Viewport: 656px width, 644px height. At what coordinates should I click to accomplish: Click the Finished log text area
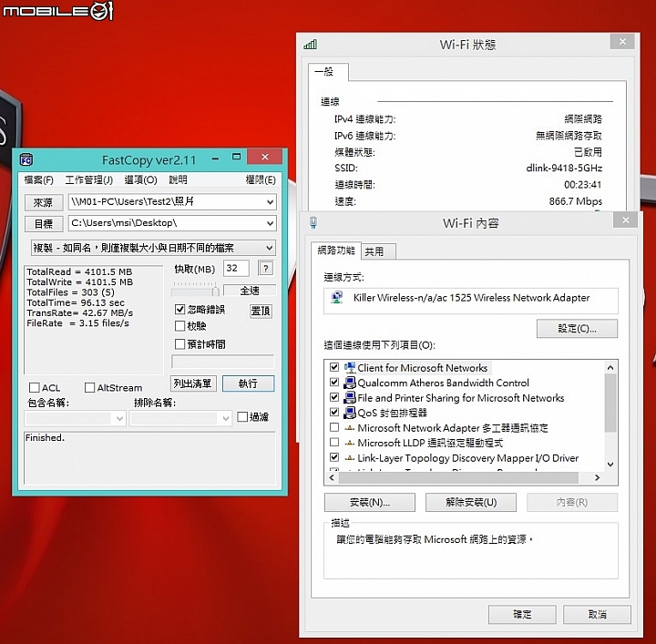coord(150,458)
